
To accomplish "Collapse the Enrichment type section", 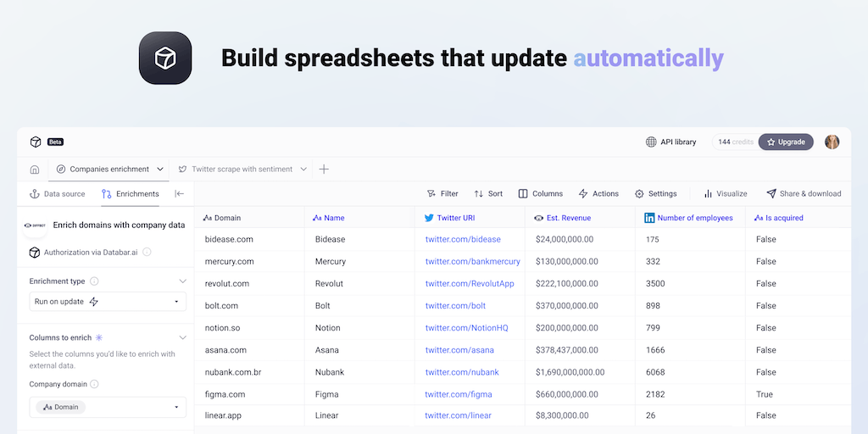I will coord(182,281).
